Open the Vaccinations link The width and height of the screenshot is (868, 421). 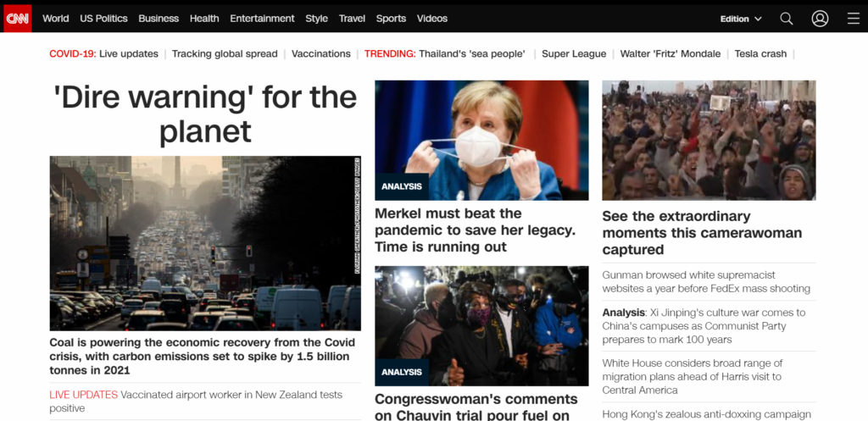pos(321,53)
